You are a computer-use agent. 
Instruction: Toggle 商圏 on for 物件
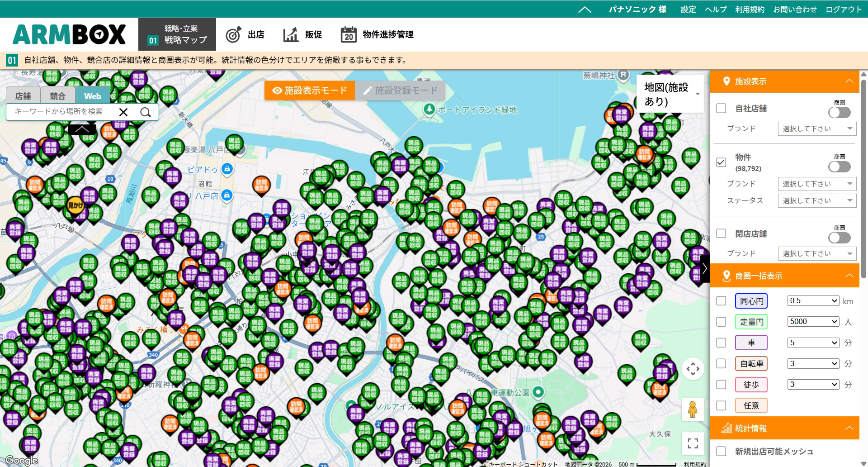pos(839,167)
